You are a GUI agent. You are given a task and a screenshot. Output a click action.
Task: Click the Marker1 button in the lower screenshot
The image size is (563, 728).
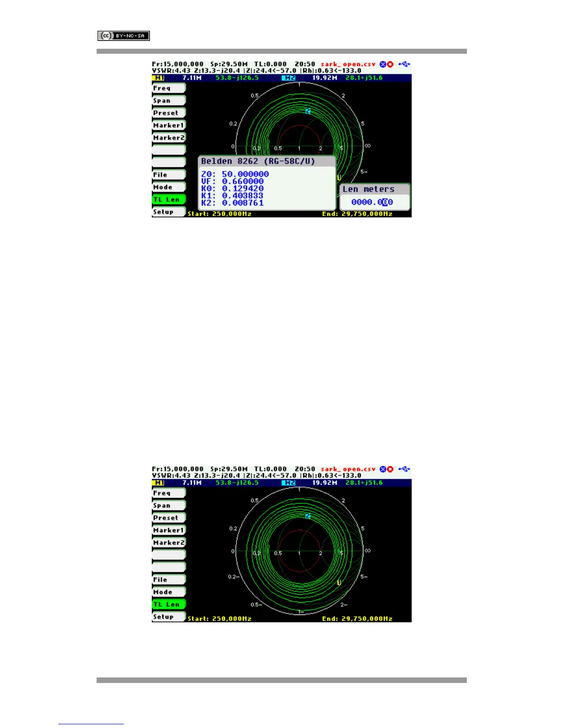pyautogui.click(x=169, y=530)
